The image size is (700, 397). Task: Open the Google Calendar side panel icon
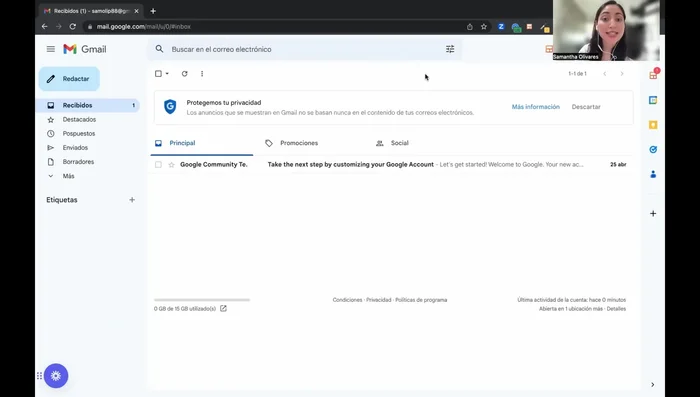click(x=653, y=100)
